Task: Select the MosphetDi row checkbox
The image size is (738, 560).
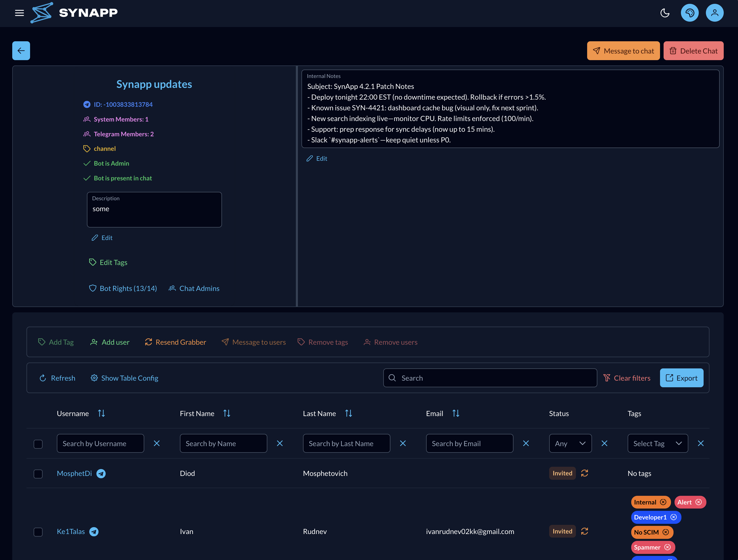Action: [x=38, y=474]
